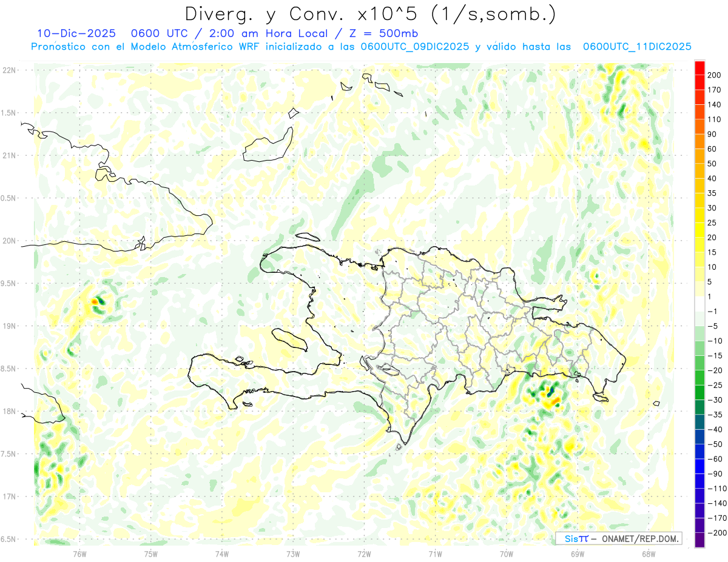Click the 9.5N axis label
728x562 pixels.
[x=8, y=283]
